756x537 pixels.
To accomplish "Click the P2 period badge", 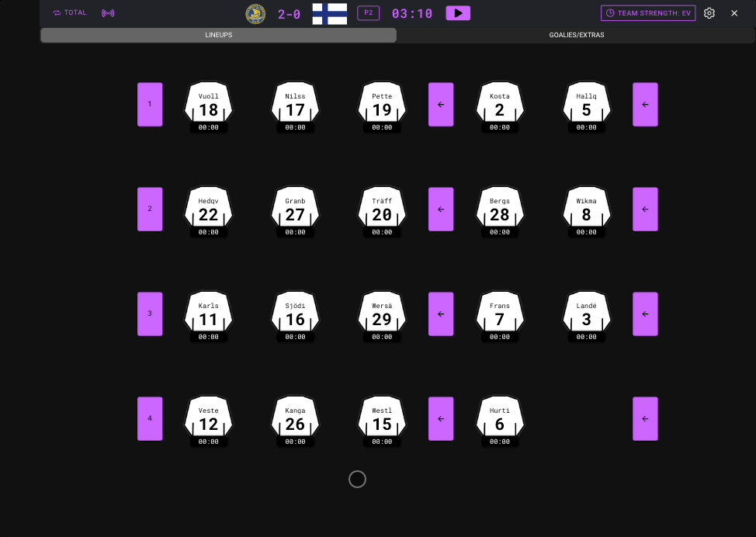I will click(368, 12).
